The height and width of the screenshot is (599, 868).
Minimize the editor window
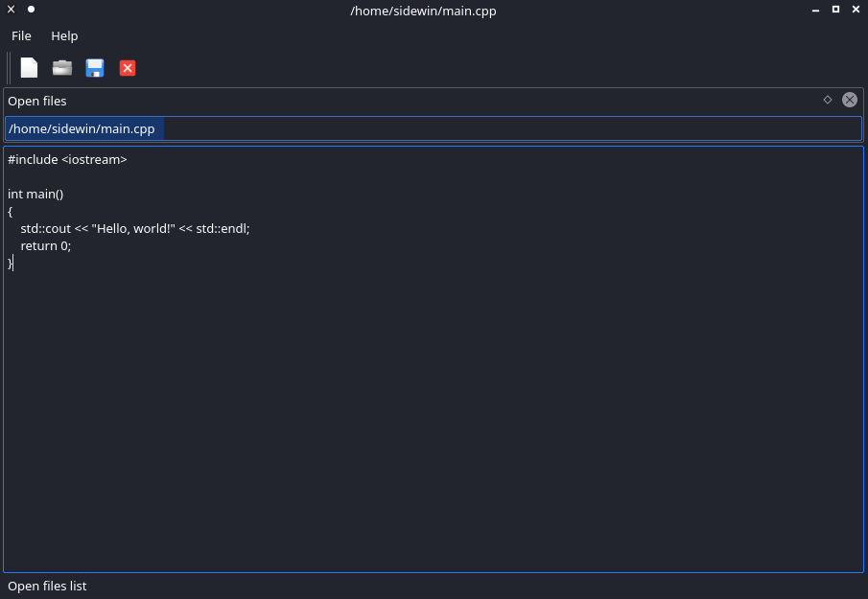(815, 10)
